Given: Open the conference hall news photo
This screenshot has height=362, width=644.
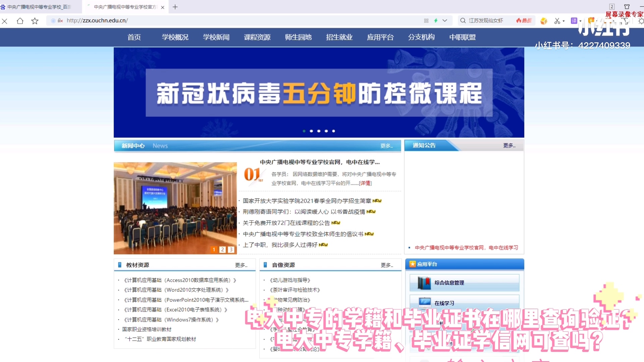Looking at the screenshot, I should 175,208.
